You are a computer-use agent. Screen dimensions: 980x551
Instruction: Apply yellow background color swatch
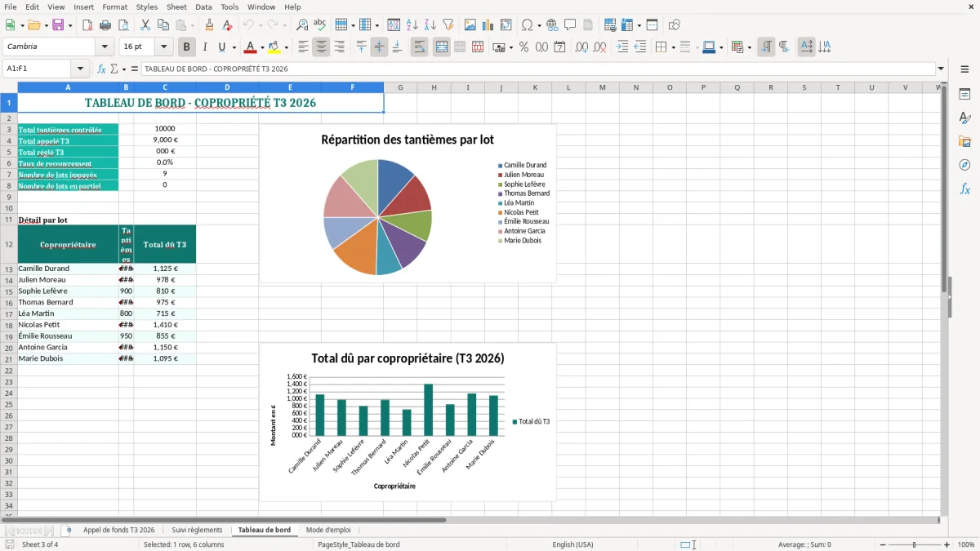click(274, 47)
